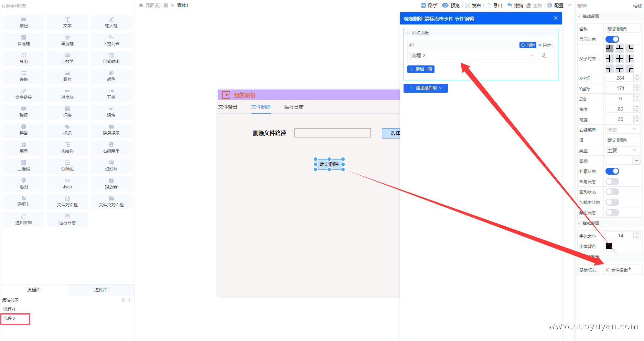This screenshot has width=644, height=341.
Task: Click the 删除文件路径 input field
Action: (x=333, y=133)
